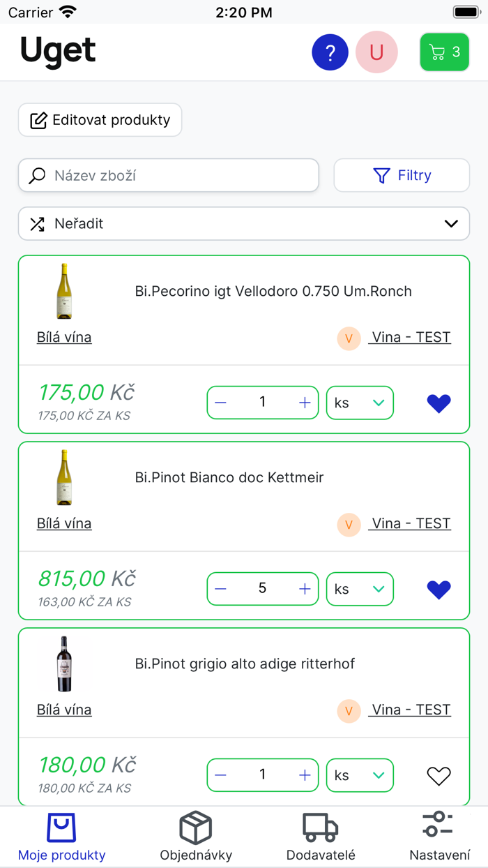Toggle favorite heart for Pinot Bianco

(x=439, y=590)
